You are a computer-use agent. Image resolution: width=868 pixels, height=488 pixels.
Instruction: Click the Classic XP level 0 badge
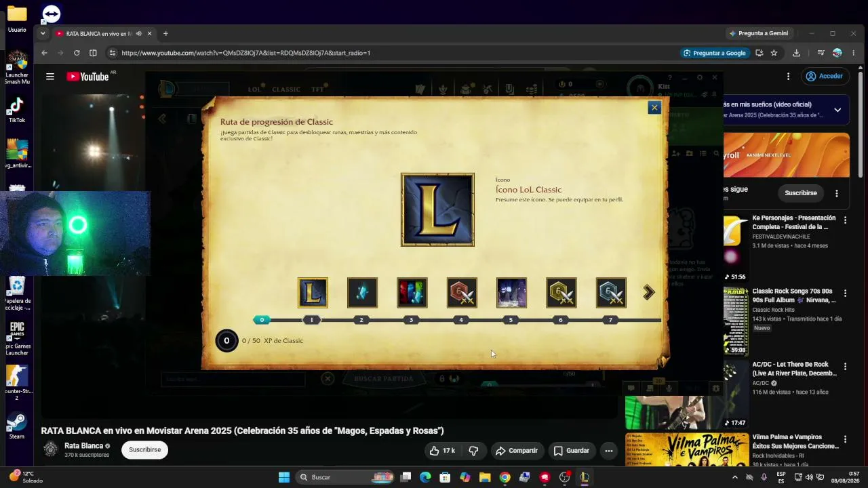[x=226, y=341]
